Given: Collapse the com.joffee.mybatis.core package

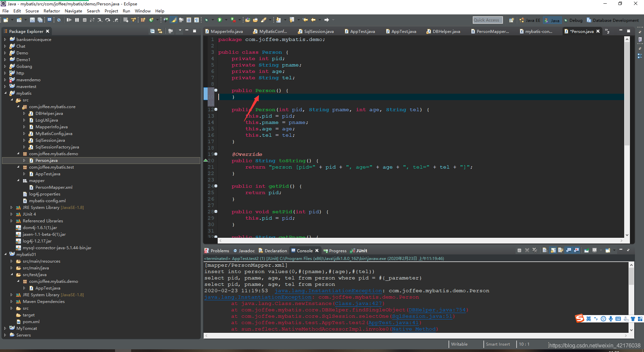Looking at the screenshot, I should [18, 106].
